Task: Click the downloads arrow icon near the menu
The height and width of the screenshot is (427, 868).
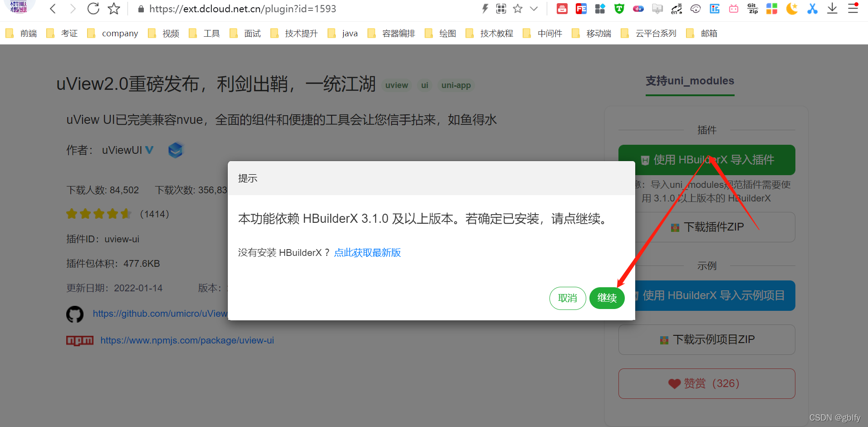Action: (x=833, y=8)
